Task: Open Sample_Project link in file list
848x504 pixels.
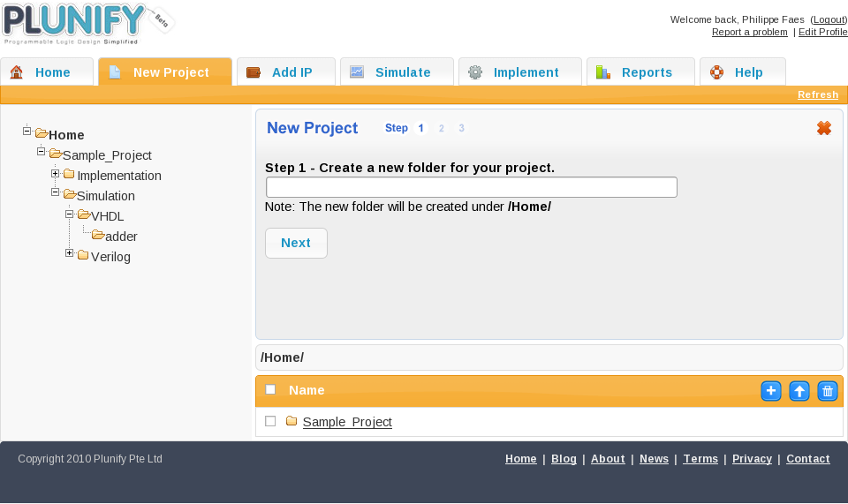Action: 347,422
